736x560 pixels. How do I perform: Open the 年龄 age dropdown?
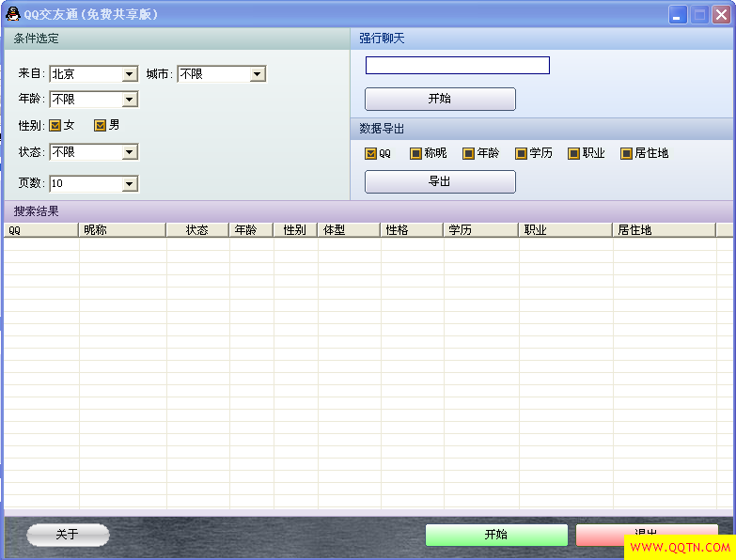tap(130, 100)
